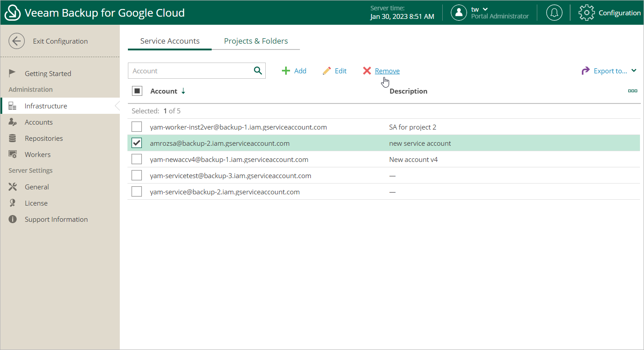This screenshot has height=350, width=644.
Task: Click the search magnifier icon
Action: pos(258,71)
